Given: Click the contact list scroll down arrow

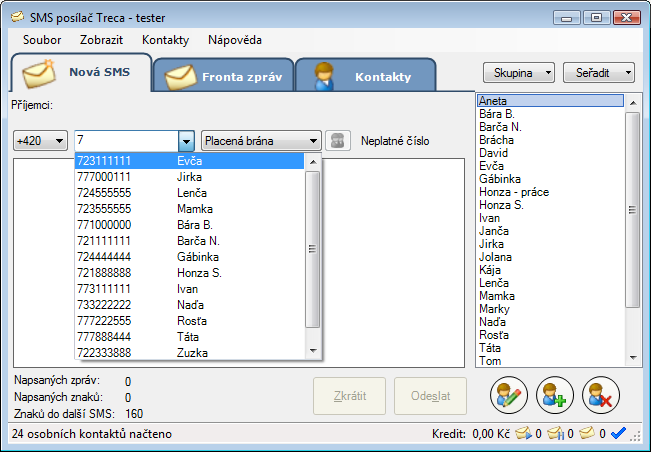Looking at the screenshot, I should [633, 357].
